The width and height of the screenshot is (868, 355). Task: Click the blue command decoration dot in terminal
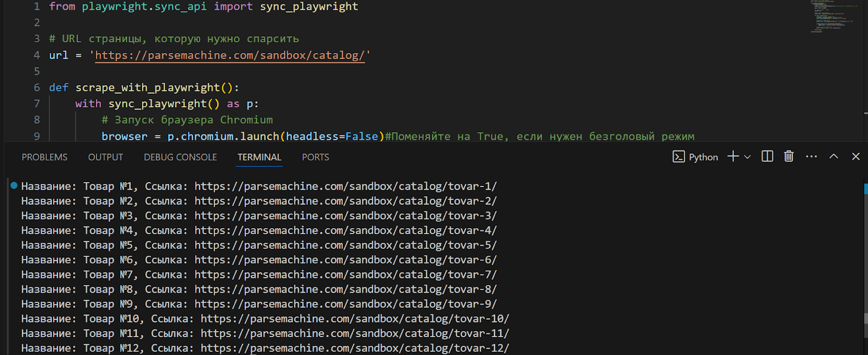[x=14, y=185]
